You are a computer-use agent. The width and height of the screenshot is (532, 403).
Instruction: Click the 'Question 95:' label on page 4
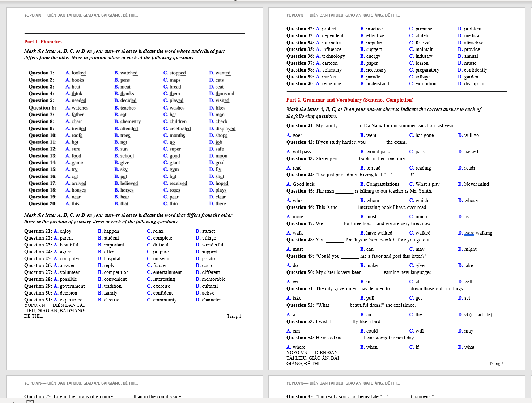300,396
